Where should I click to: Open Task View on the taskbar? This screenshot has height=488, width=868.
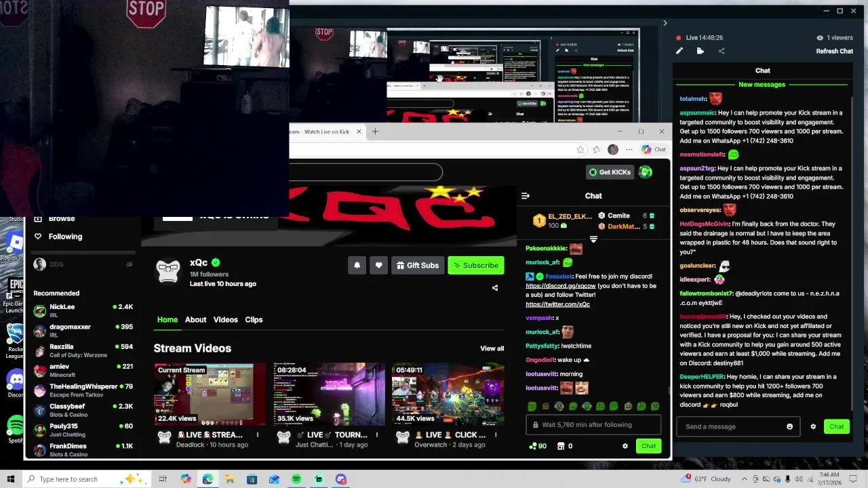tap(163, 479)
